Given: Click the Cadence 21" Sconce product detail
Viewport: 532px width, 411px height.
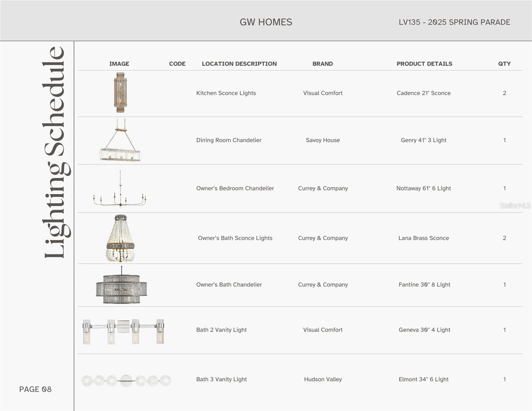Looking at the screenshot, I should click(x=424, y=93).
